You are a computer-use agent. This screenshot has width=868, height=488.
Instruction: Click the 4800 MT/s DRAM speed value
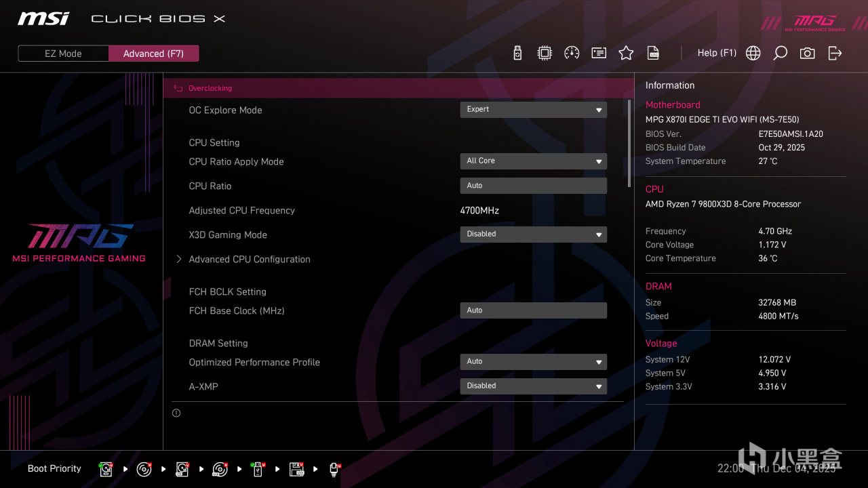pos(778,316)
